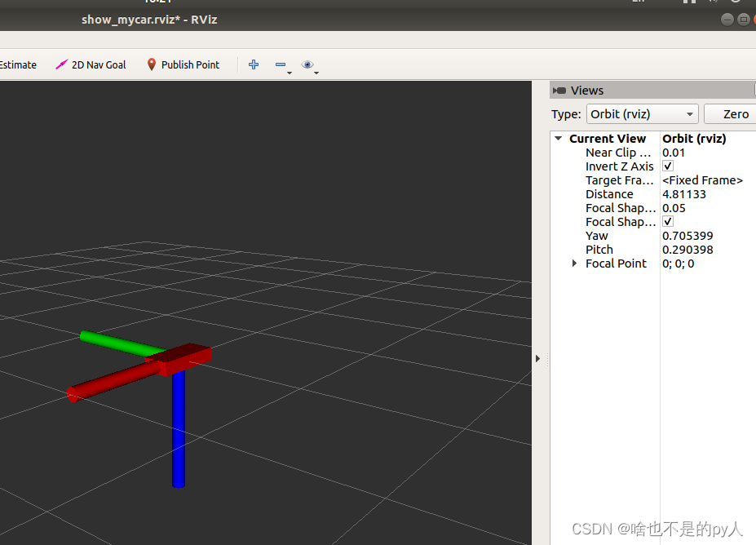The height and width of the screenshot is (545, 756).
Task: Click the Current View row label
Action: [607, 139]
